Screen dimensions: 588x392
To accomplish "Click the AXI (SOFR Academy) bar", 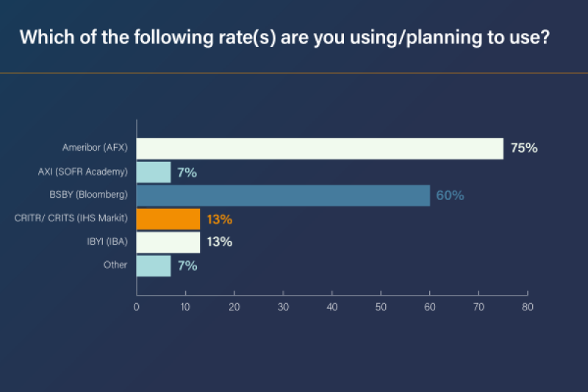I will click(154, 172).
